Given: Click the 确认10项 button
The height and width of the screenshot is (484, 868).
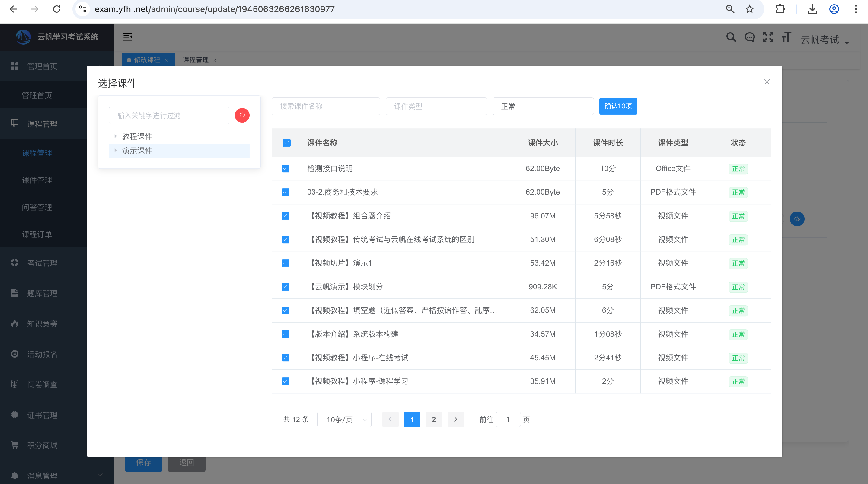Looking at the screenshot, I should point(618,106).
